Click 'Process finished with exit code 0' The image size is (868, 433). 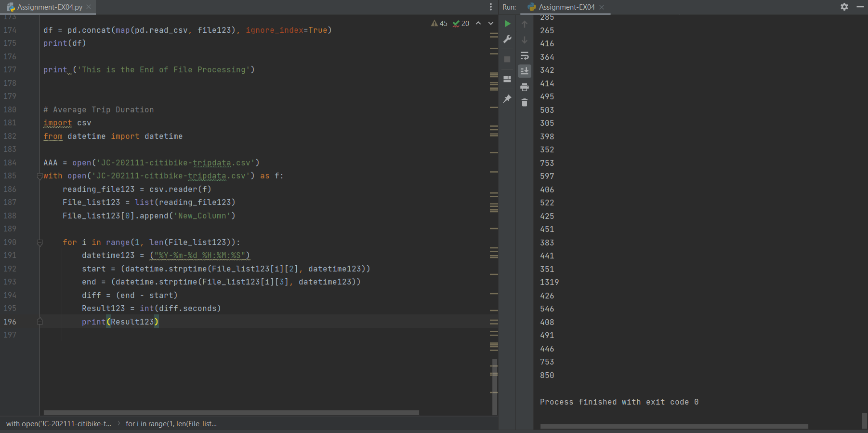coord(619,402)
